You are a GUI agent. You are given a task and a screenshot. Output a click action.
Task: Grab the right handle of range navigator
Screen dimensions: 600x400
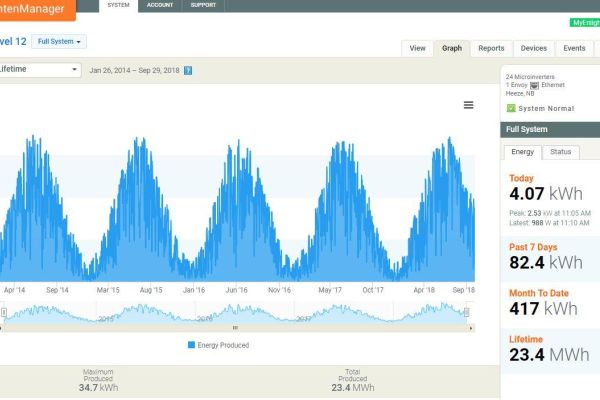click(x=466, y=312)
